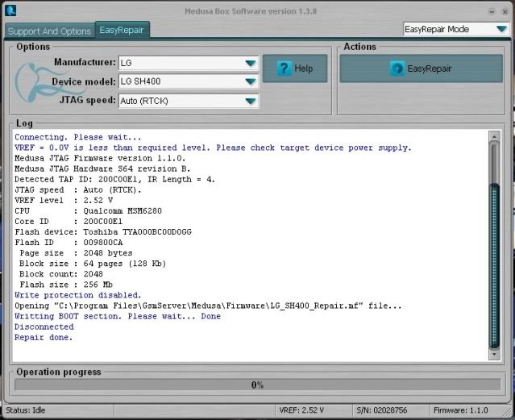Open the EasyRepair Mode dropdown
This screenshot has width=515, height=420.
pyautogui.click(x=456, y=29)
